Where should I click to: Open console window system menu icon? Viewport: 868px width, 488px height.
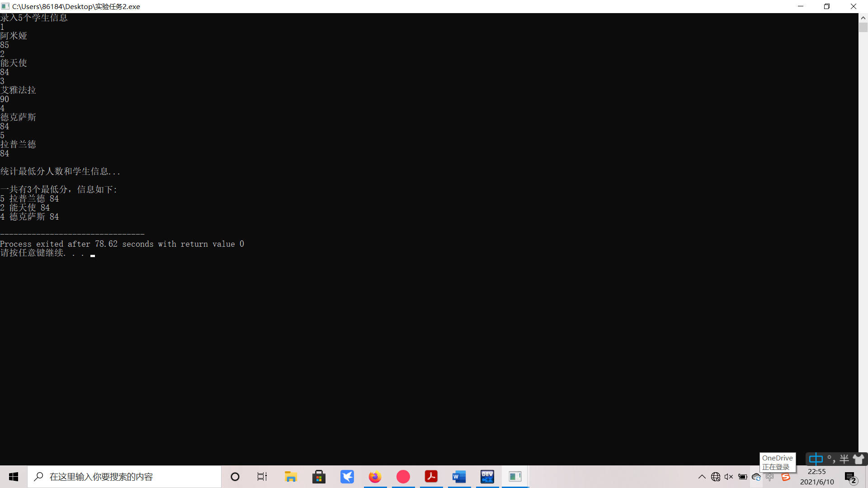coord(5,6)
